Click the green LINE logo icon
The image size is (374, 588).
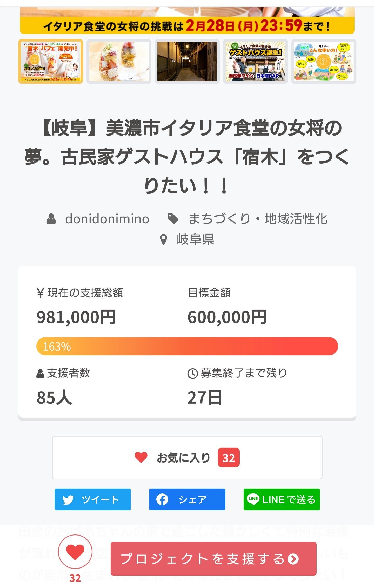pyautogui.click(x=253, y=499)
